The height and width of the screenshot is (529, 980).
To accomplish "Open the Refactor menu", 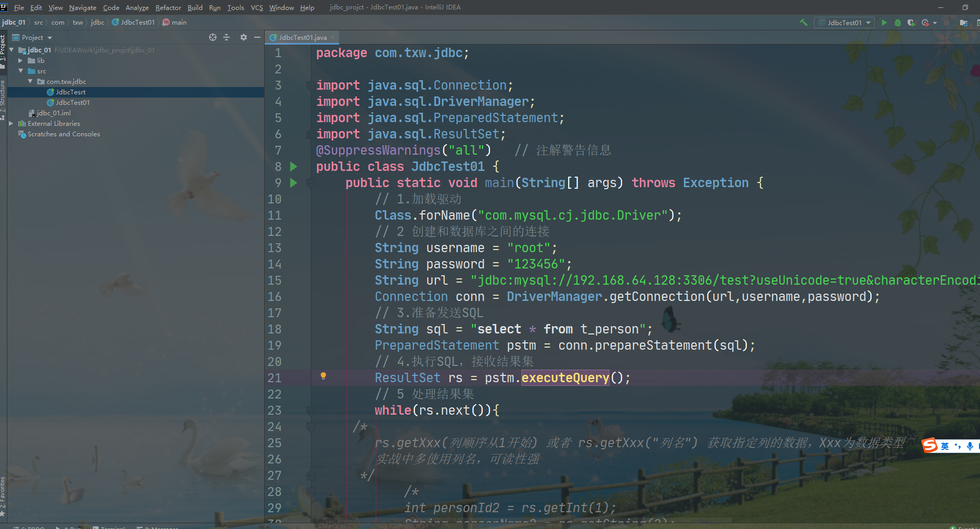I will (x=168, y=7).
